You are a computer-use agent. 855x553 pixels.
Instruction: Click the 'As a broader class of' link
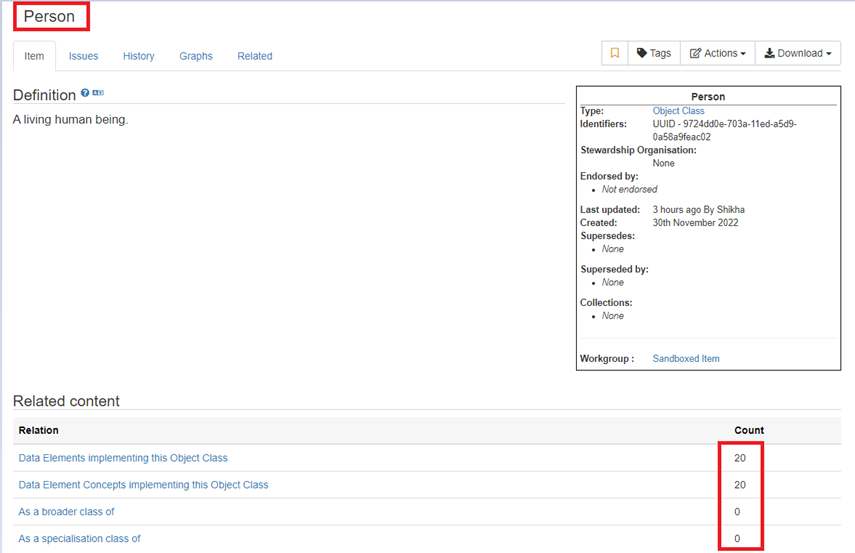(66, 512)
